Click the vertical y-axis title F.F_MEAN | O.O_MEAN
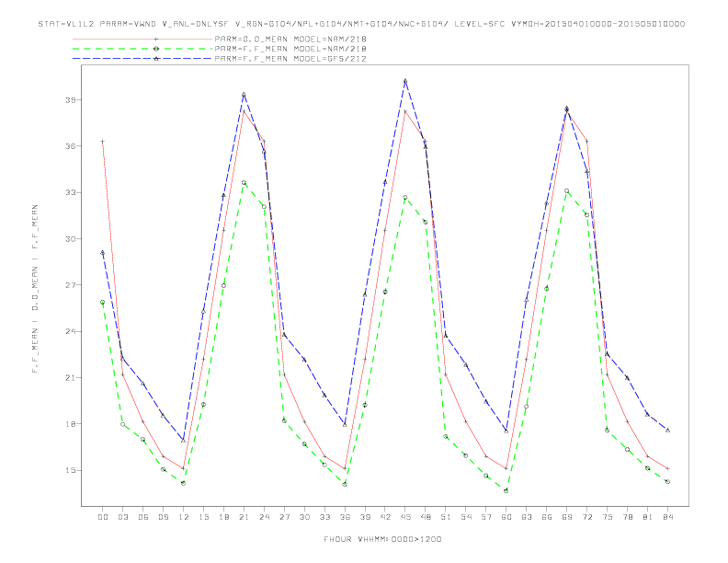This screenshot has width=728, height=563. (35, 289)
